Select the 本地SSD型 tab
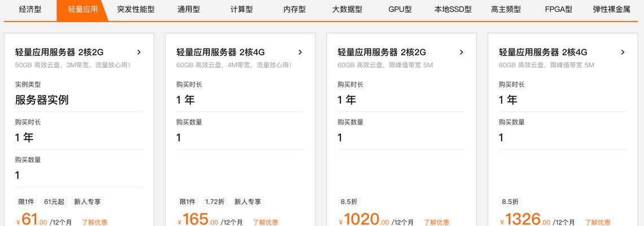 click(x=453, y=10)
